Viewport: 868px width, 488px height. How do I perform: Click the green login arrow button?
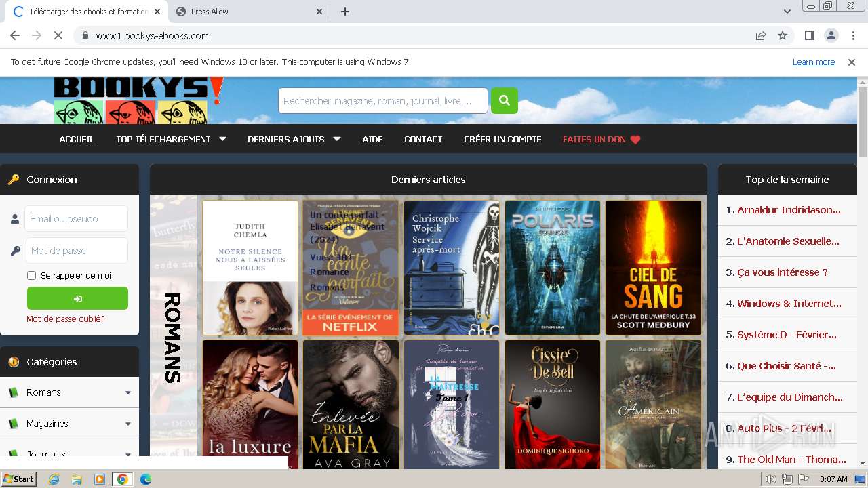77,298
